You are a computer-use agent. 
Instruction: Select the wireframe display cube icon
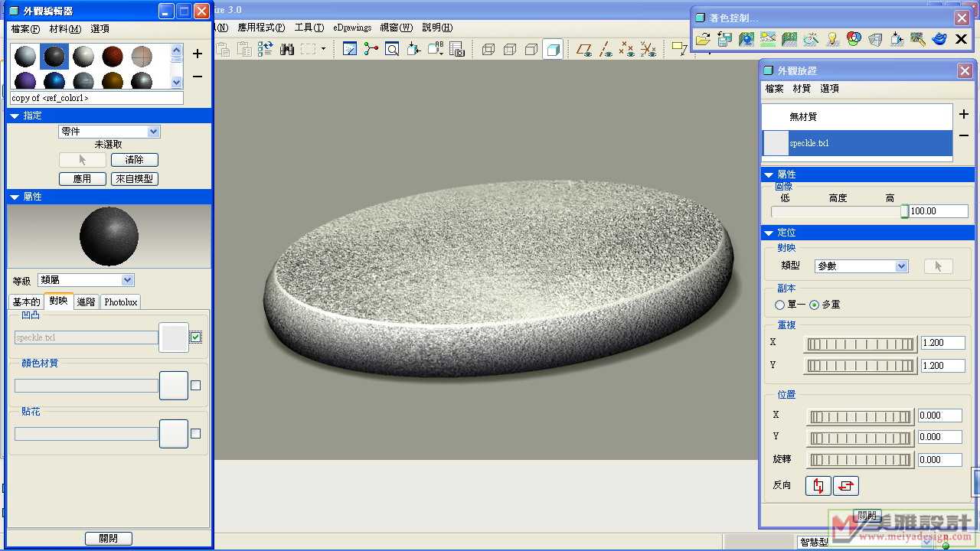tap(488, 50)
